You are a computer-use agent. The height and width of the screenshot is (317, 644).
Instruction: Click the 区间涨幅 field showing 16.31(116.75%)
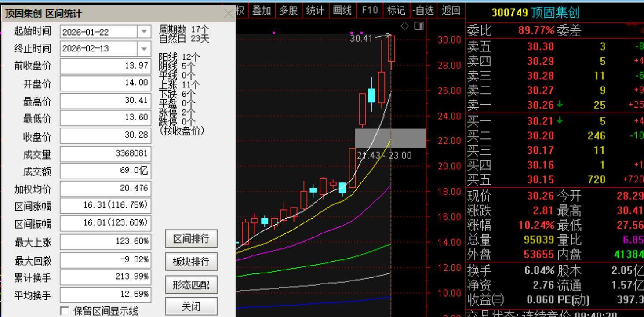coord(106,206)
